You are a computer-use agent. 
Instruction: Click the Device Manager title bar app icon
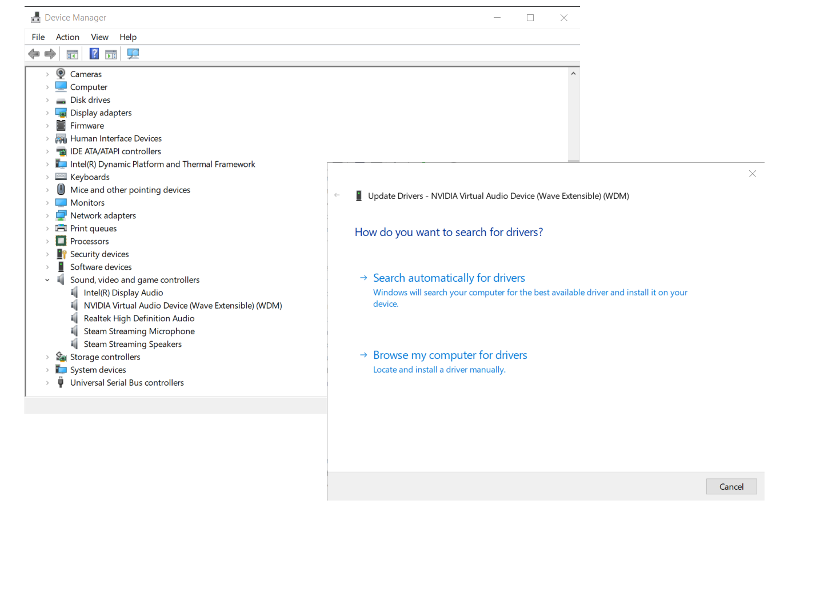[35, 18]
